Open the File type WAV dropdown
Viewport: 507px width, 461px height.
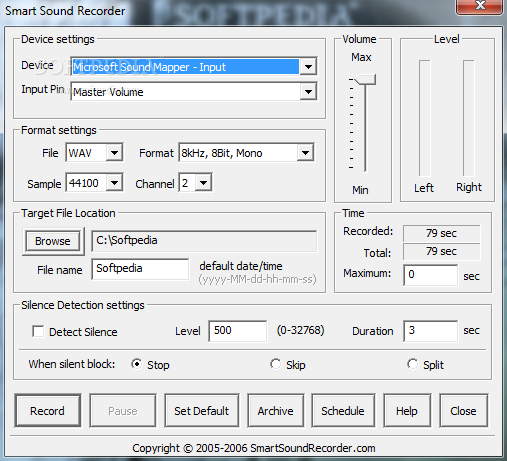click(114, 153)
